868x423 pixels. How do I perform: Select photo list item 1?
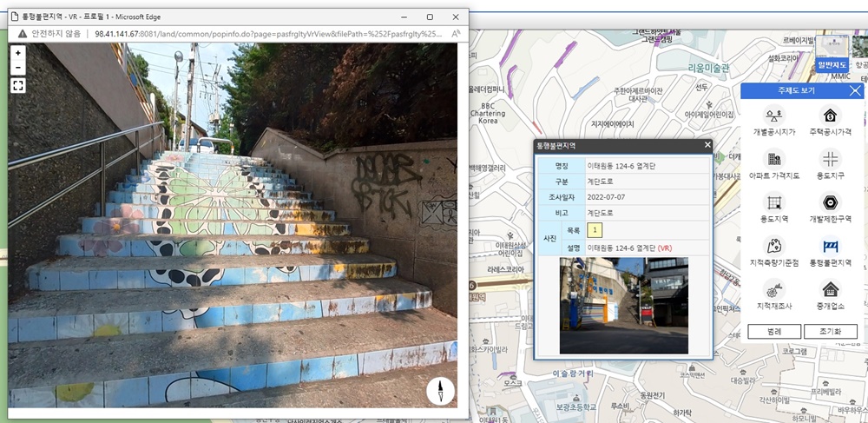point(595,230)
